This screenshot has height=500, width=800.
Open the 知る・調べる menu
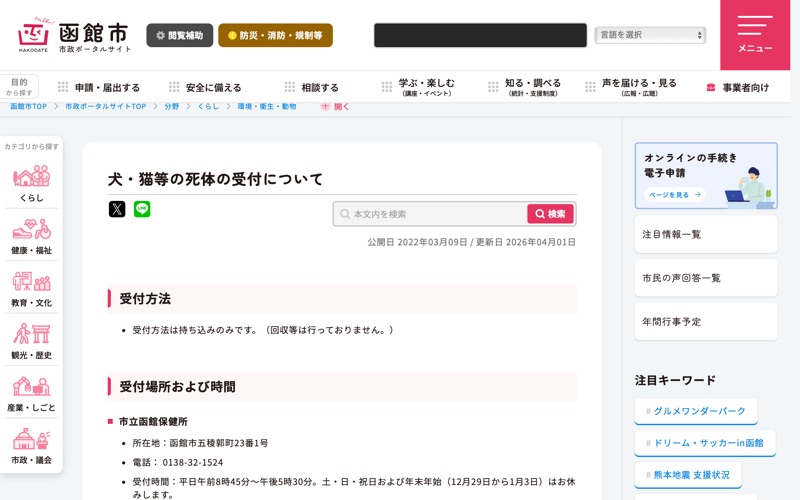click(x=524, y=87)
